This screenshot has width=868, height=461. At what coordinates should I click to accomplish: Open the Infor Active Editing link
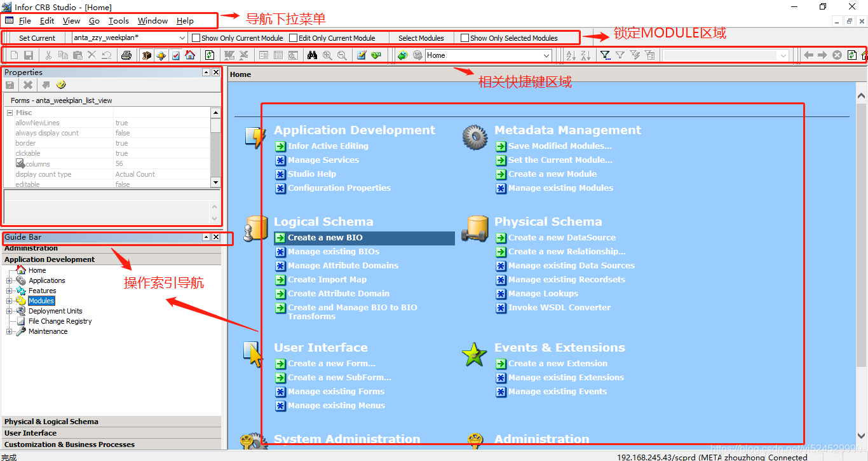point(328,146)
